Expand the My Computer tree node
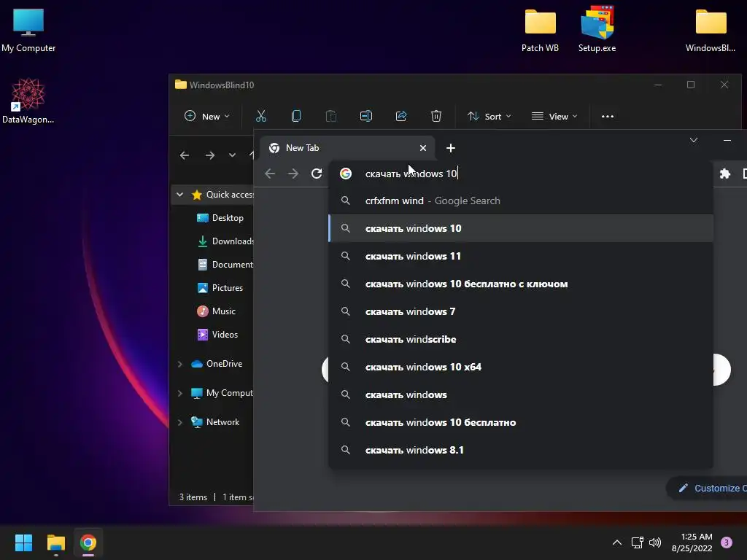The image size is (747, 560). point(179,393)
